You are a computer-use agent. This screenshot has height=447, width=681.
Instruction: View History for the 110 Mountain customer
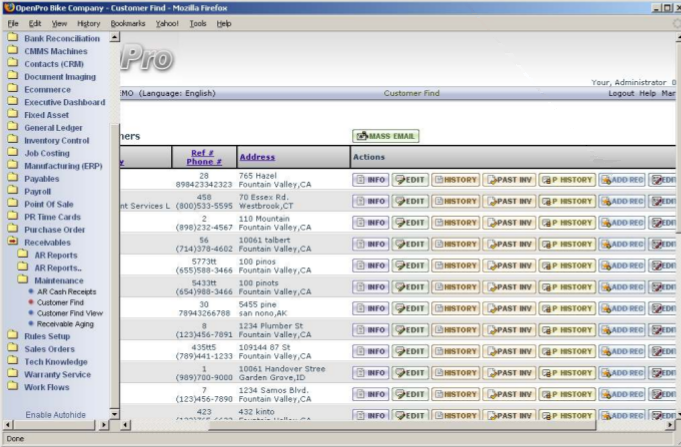[456, 222]
